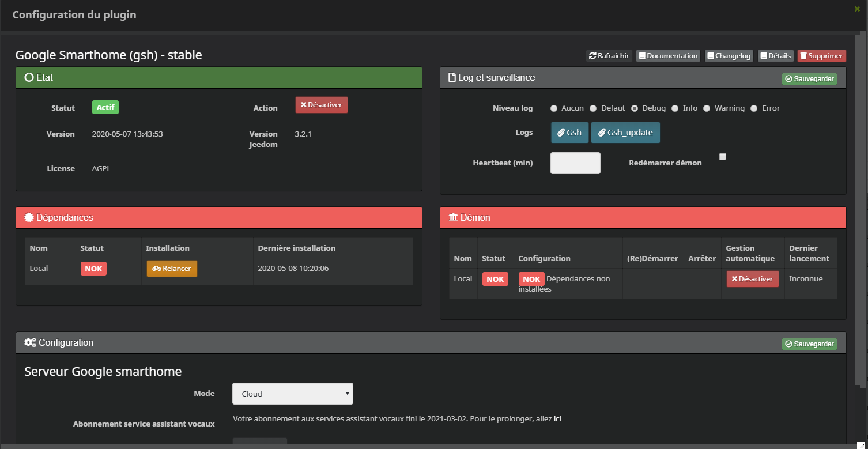Open the Gsh log

[569, 133]
